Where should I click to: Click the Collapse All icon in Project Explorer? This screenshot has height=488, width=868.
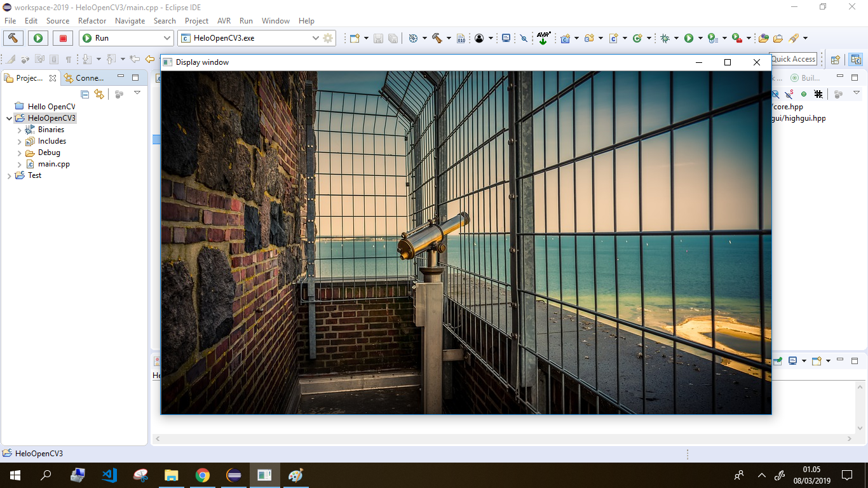pos(85,94)
